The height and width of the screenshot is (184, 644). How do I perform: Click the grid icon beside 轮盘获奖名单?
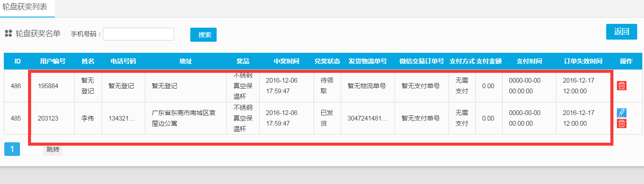pos(8,34)
